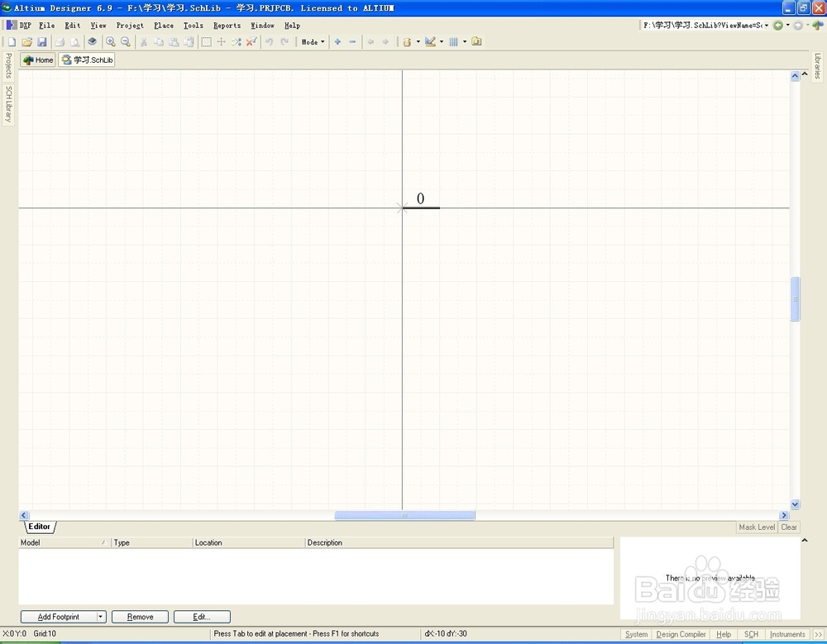Switch to the Home tab

tap(38, 60)
